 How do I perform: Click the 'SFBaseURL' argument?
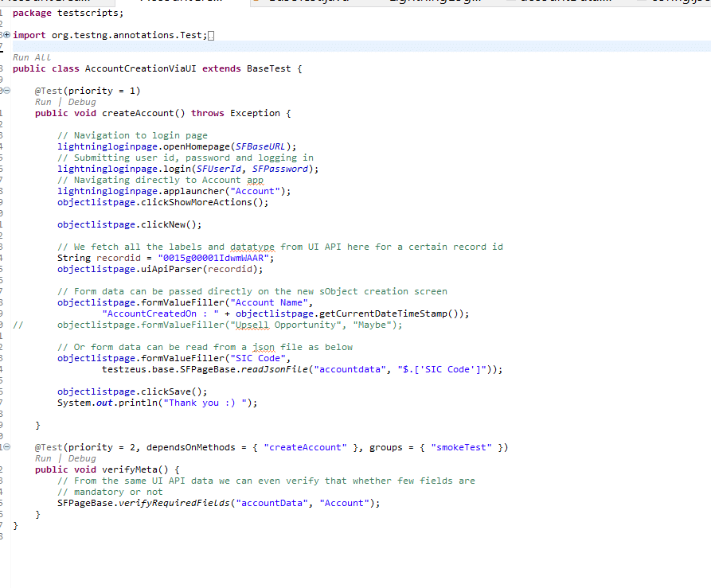(260, 146)
